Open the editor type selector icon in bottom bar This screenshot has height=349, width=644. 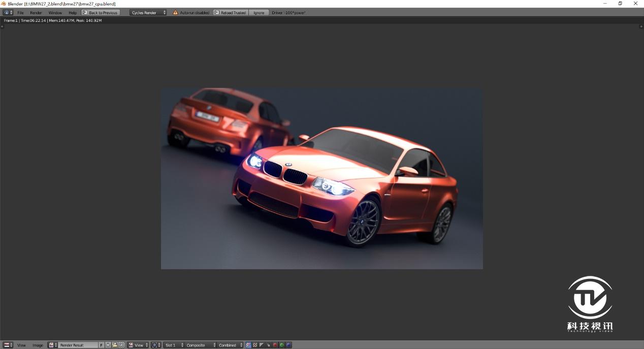8,345
